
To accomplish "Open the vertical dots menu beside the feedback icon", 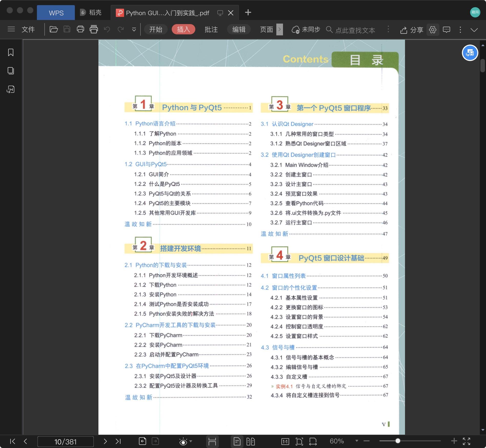I will pyautogui.click(x=460, y=30).
